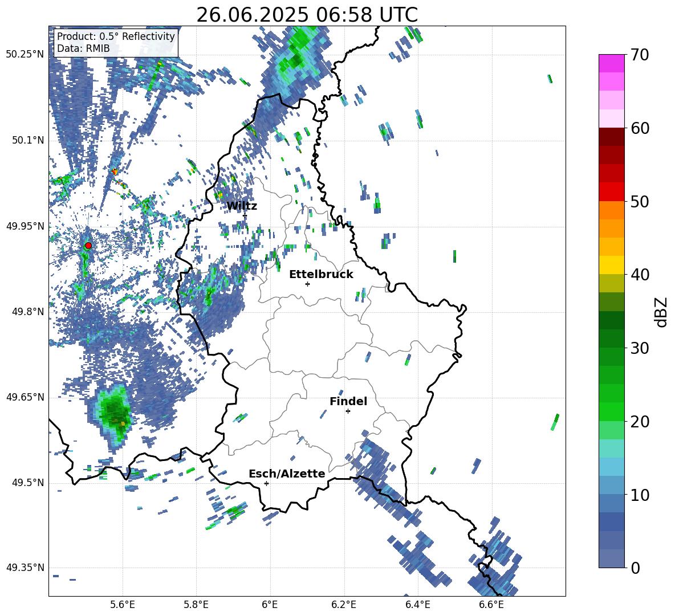Click the 49.35°N latitude label

coord(25,568)
